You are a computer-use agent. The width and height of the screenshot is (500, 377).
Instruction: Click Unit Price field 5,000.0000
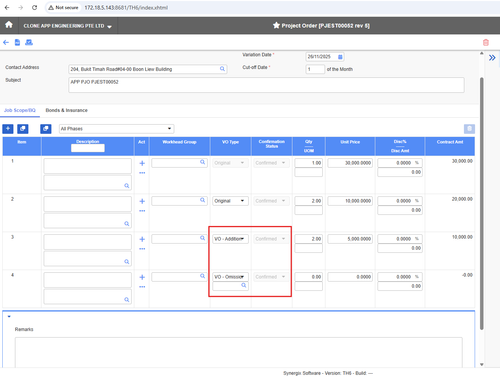tap(350, 239)
